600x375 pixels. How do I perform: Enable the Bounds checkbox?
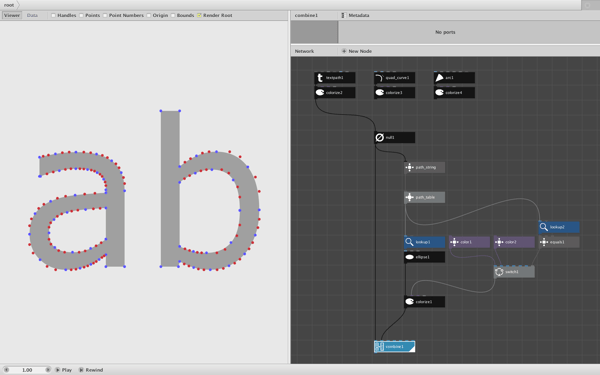(173, 15)
